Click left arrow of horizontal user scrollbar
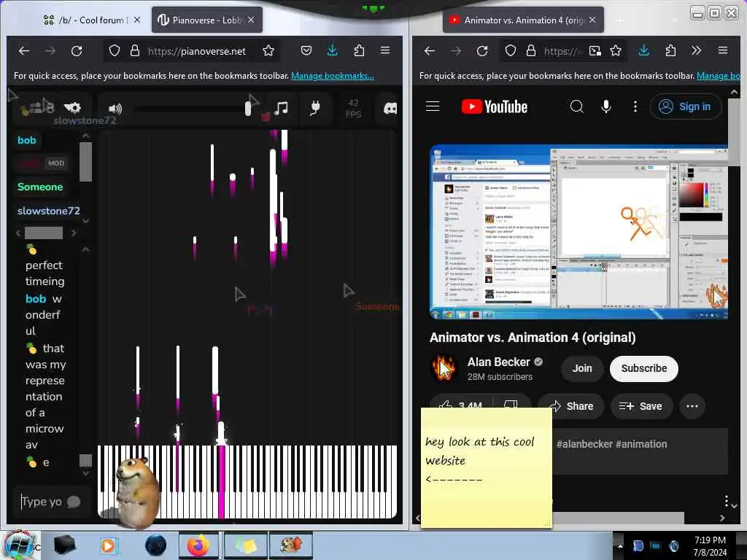The image size is (747, 560). [18, 233]
